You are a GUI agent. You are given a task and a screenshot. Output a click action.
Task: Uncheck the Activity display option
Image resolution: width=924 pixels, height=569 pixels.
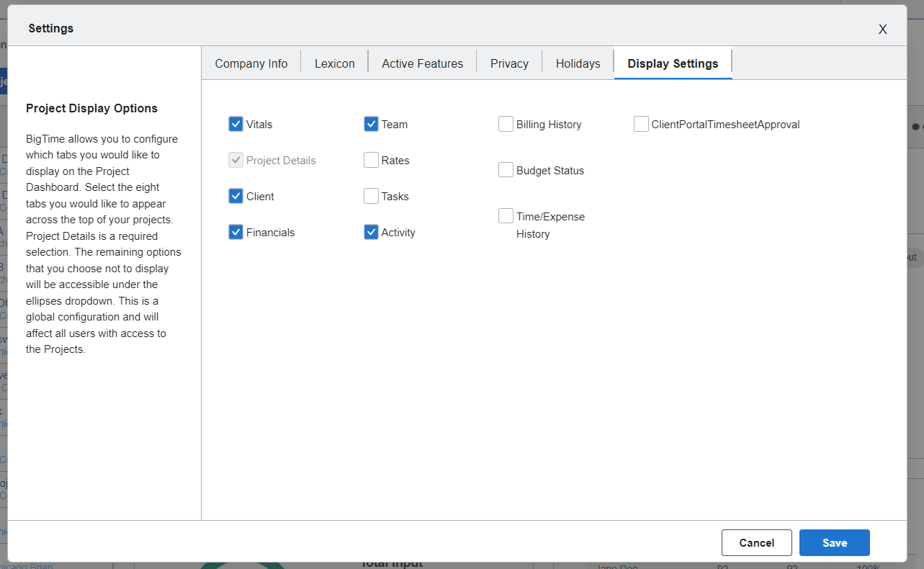tap(371, 232)
